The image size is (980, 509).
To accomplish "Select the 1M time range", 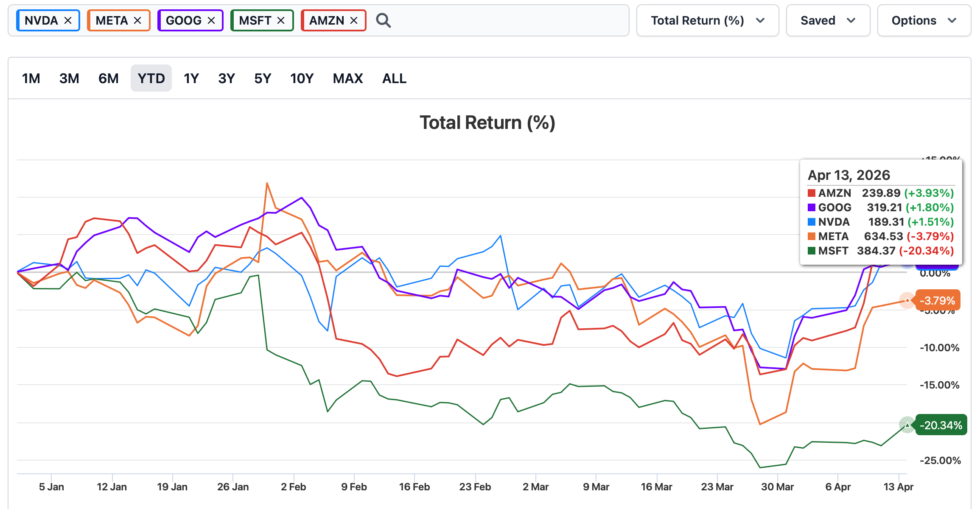I will coord(31,78).
